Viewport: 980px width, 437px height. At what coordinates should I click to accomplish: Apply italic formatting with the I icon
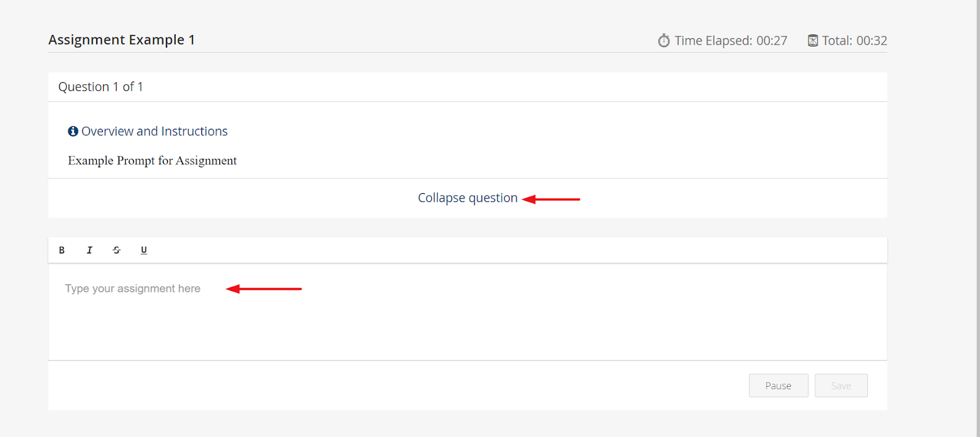(89, 250)
